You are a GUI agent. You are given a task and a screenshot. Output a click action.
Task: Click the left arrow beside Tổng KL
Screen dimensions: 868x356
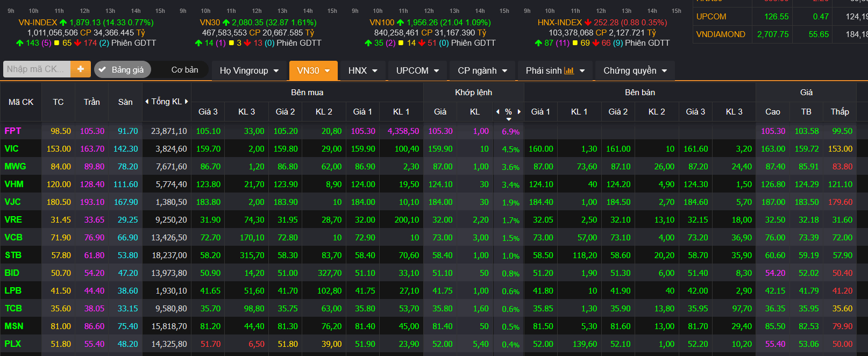pyautogui.click(x=147, y=102)
